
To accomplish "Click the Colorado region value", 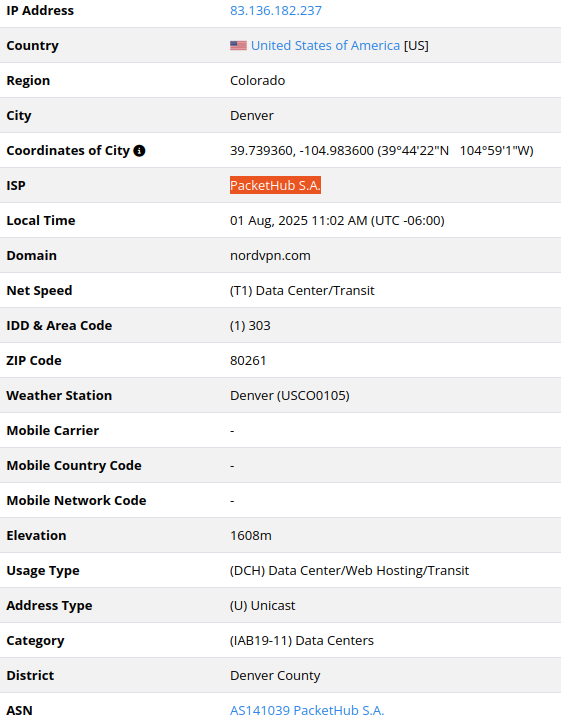I will (x=257, y=81).
